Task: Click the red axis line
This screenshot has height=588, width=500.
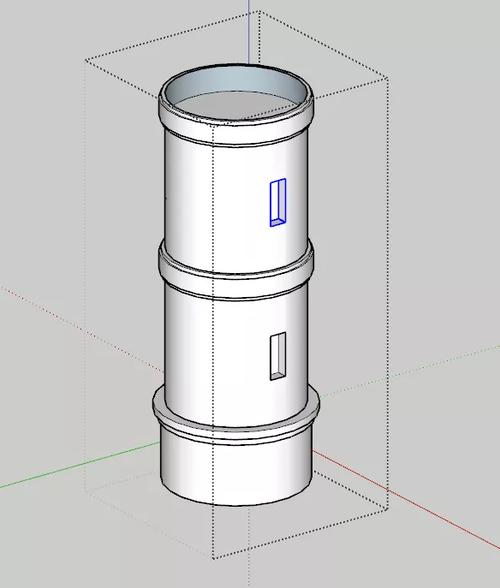Action: 405,499
